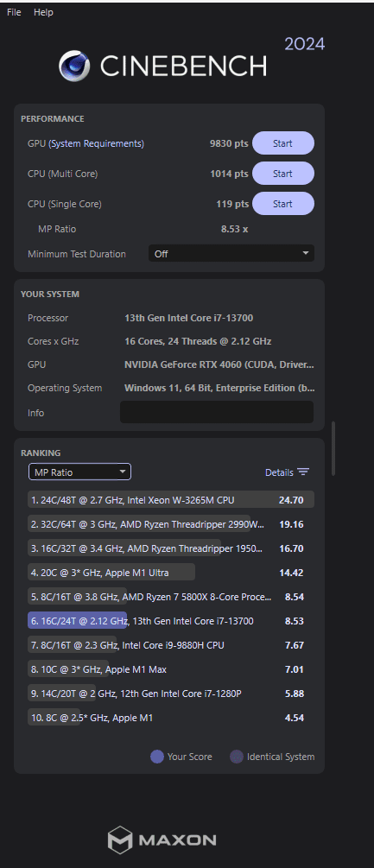This screenshot has width=374, height=868.
Task: Select the Threadripper 1950 ranking row
Action: 171,548
